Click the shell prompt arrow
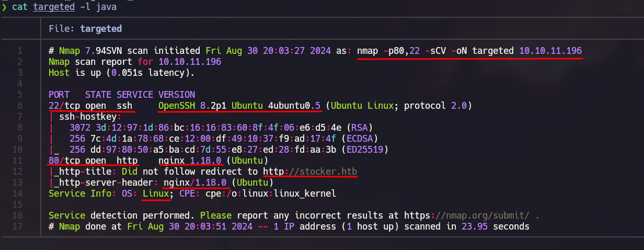The height and width of the screenshot is (250, 644). [x=4, y=7]
